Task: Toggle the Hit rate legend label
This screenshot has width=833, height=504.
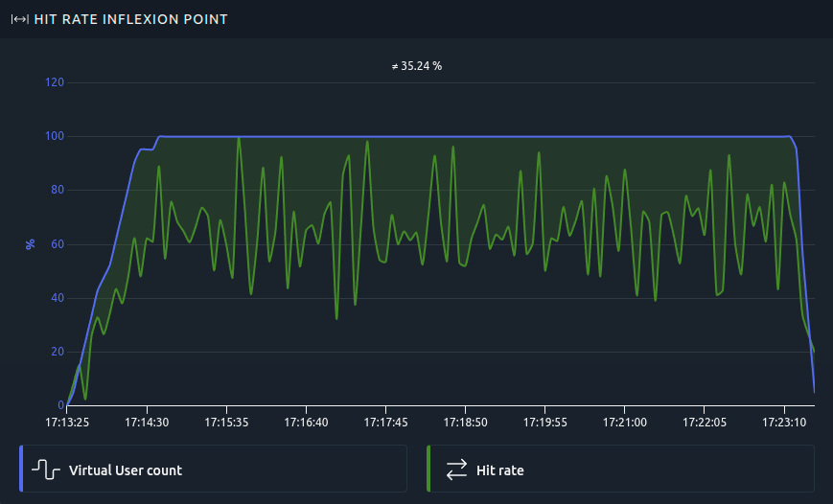Action: click(x=499, y=470)
